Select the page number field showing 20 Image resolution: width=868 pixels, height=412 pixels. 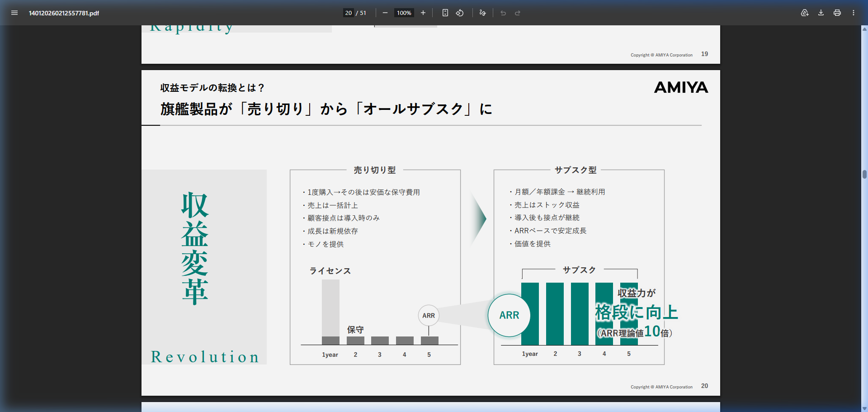348,13
